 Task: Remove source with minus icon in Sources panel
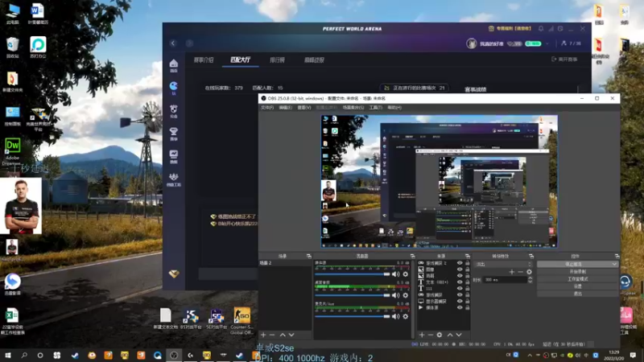431,335
